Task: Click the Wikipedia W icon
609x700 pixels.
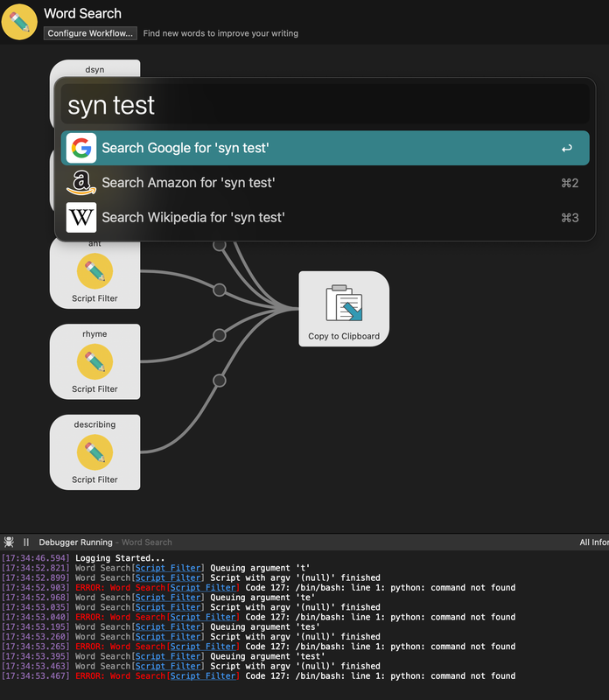Action: click(81, 217)
